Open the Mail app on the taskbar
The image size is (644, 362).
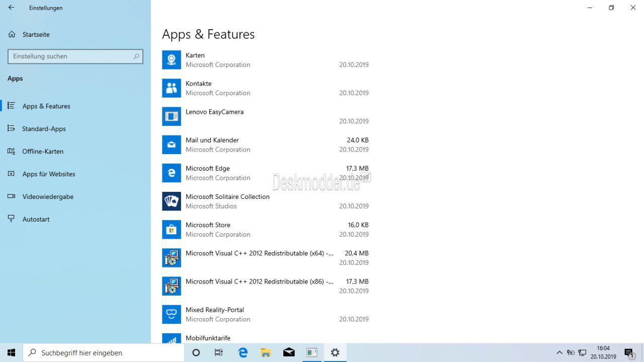coord(289,352)
